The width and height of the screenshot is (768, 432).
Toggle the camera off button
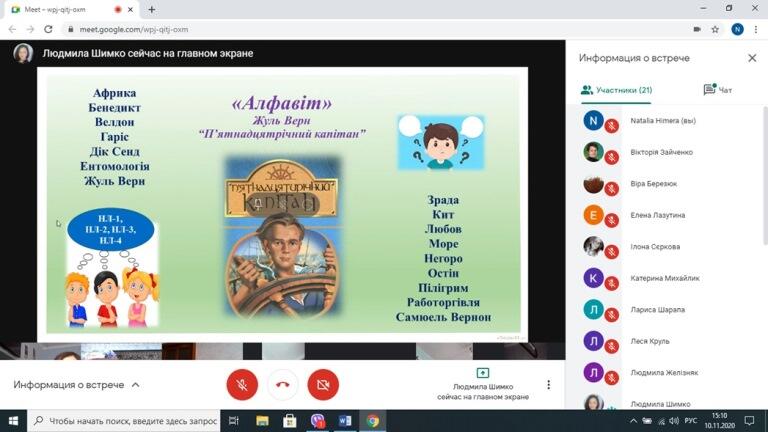click(x=323, y=385)
